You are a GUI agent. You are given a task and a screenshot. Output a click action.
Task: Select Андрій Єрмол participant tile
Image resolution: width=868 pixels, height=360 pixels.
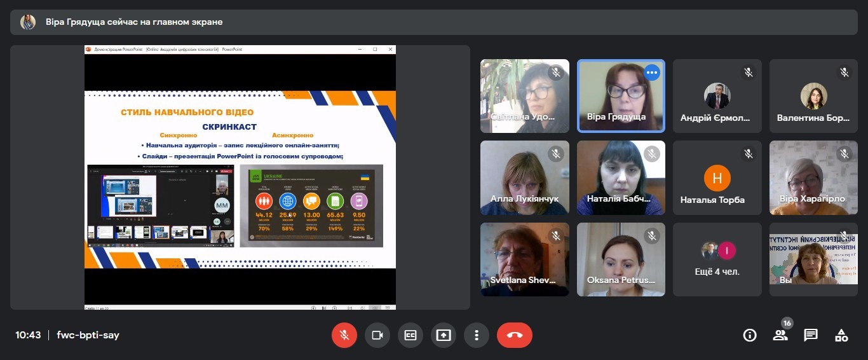717,97
